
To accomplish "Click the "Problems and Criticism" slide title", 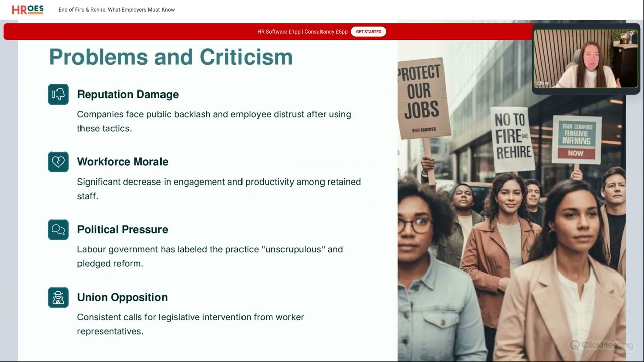I will [171, 57].
